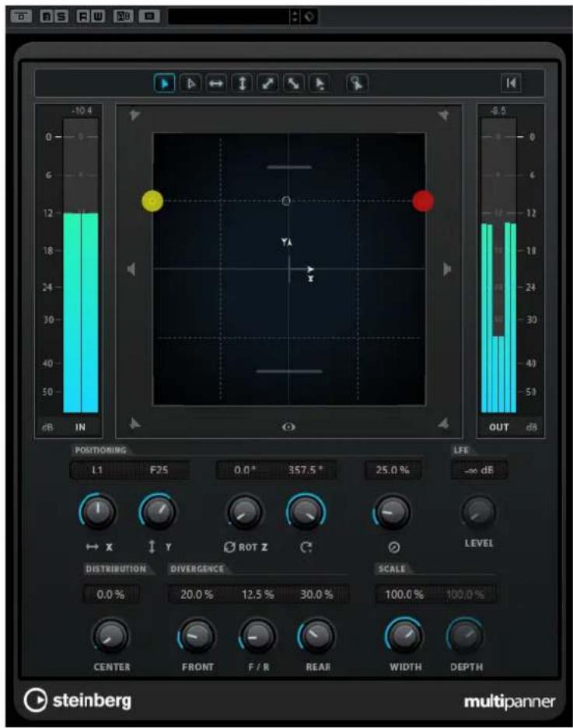Click the 0.0° rotation value field
573x728 pixels.
246,470
